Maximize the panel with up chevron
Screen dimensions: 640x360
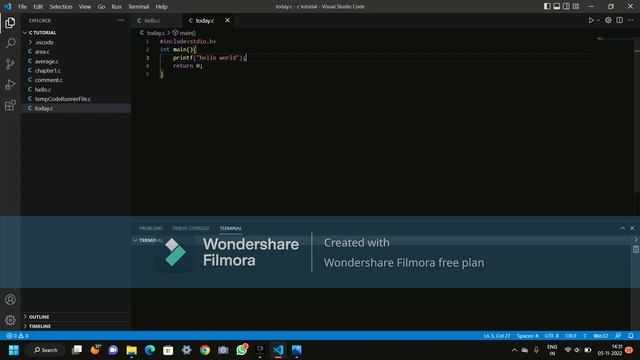(622, 228)
